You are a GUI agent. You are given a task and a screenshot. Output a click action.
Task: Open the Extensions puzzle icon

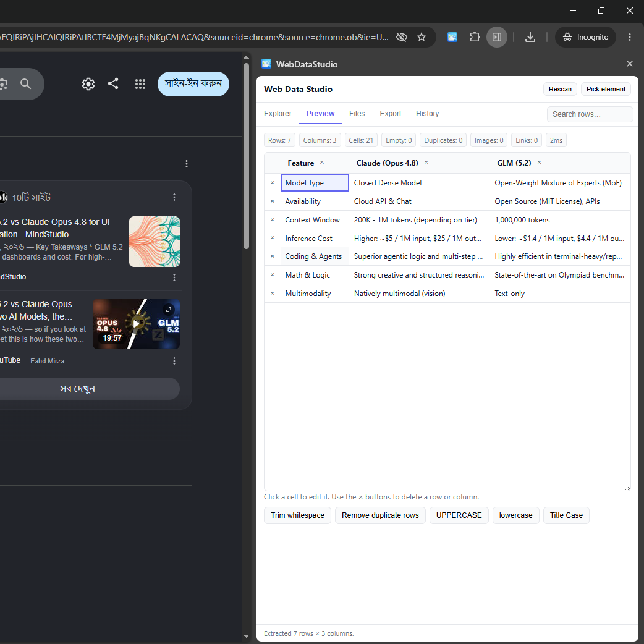[x=475, y=37]
